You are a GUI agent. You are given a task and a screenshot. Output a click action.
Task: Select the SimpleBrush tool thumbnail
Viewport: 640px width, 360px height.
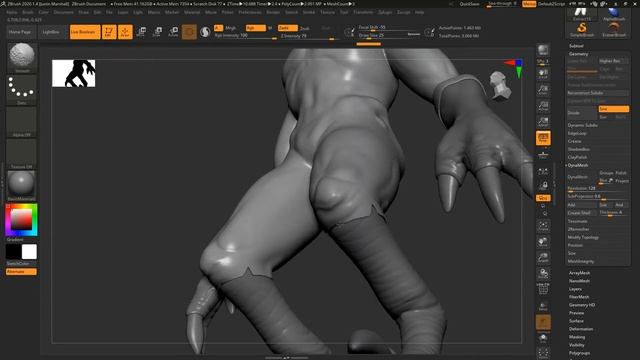(582, 29)
